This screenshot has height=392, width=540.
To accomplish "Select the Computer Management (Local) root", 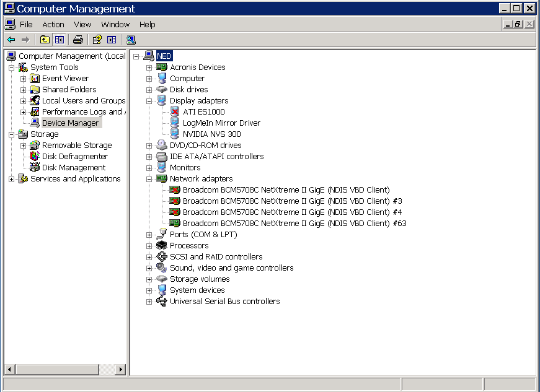I will (x=72, y=56).
